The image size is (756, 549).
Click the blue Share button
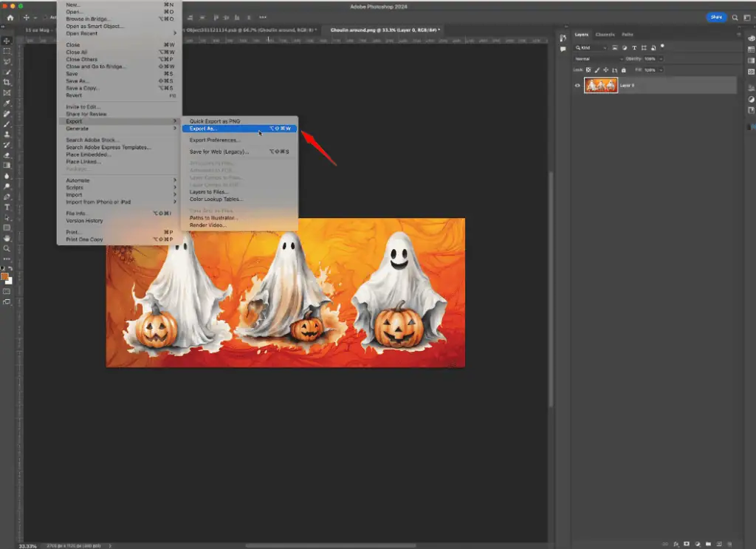coord(715,16)
